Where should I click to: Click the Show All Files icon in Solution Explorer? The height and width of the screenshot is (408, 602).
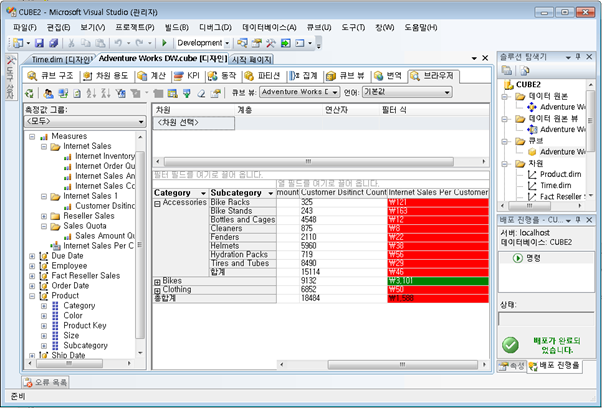pos(507,70)
